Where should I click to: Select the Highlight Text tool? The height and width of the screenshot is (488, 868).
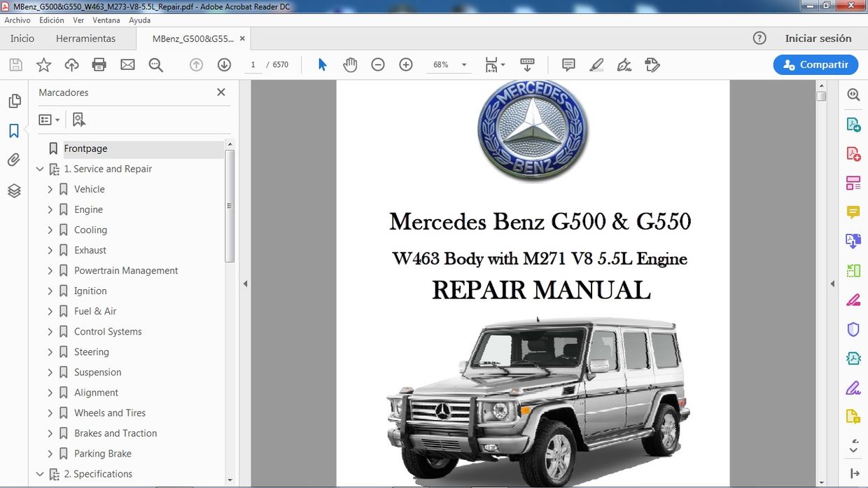pyautogui.click(x=596, y=64)
